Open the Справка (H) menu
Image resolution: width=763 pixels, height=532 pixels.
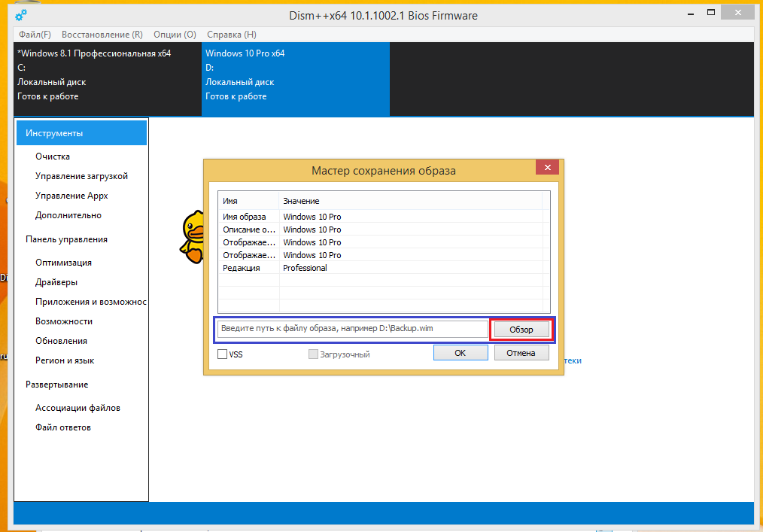point(232,35)
